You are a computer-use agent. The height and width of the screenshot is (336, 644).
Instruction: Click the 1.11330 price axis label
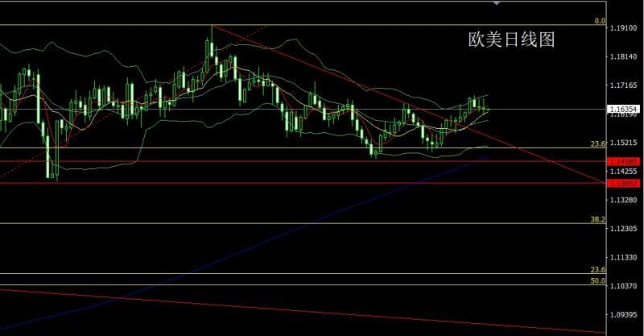click(x=625, y=258)
